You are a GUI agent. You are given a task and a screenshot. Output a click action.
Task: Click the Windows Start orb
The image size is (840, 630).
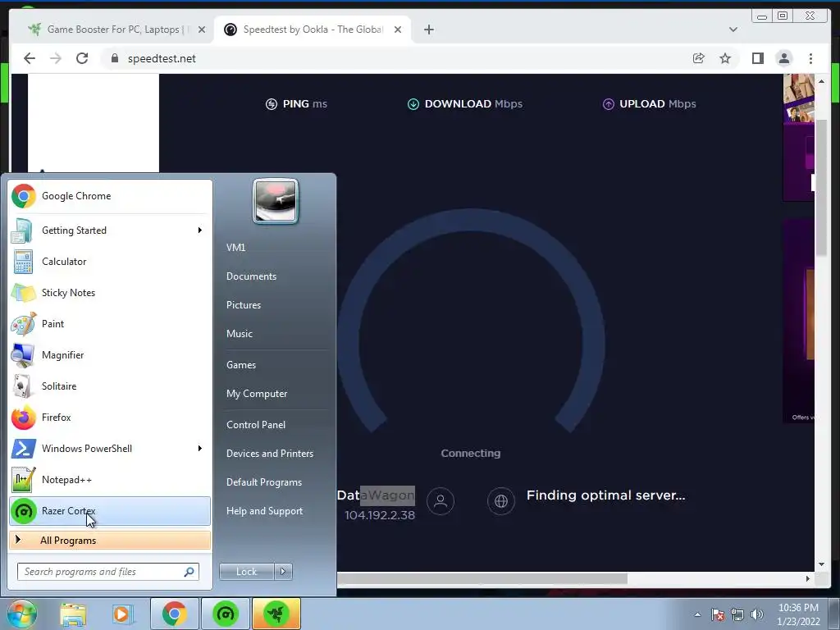tap(21, 614)
